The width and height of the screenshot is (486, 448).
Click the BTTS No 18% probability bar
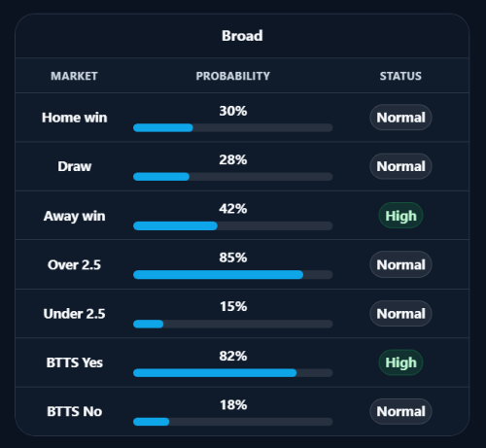point(233,422)
